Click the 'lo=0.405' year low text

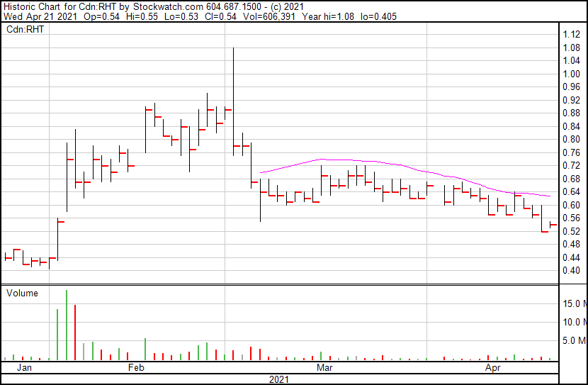378,16
